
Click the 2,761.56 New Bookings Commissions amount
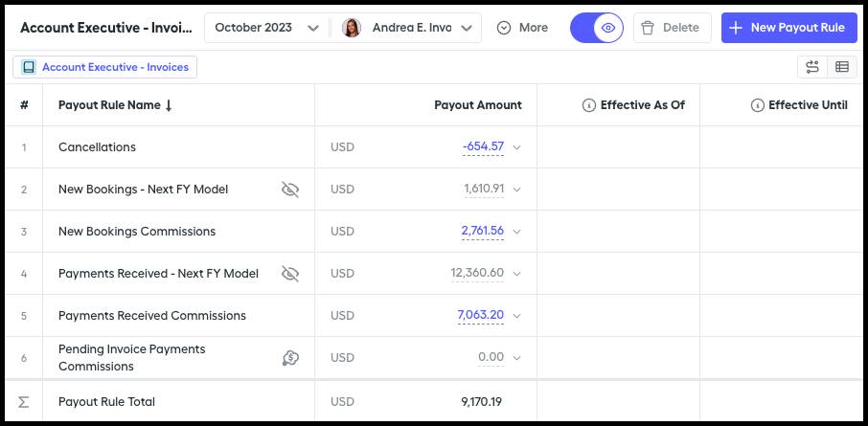(483, 231)
